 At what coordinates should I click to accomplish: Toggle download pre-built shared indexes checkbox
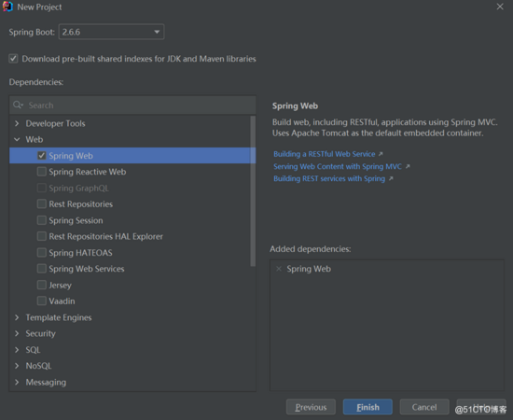pyautogui.click(x=13, y=59)
